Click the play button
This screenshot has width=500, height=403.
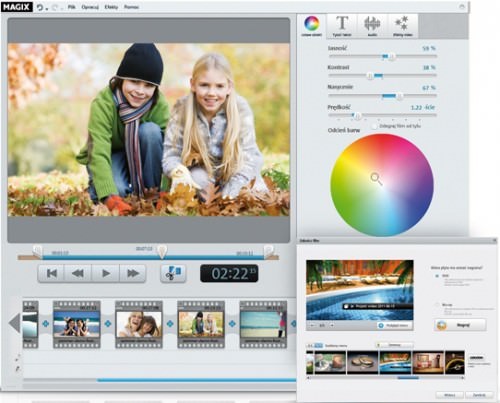(x=106, y=273)
